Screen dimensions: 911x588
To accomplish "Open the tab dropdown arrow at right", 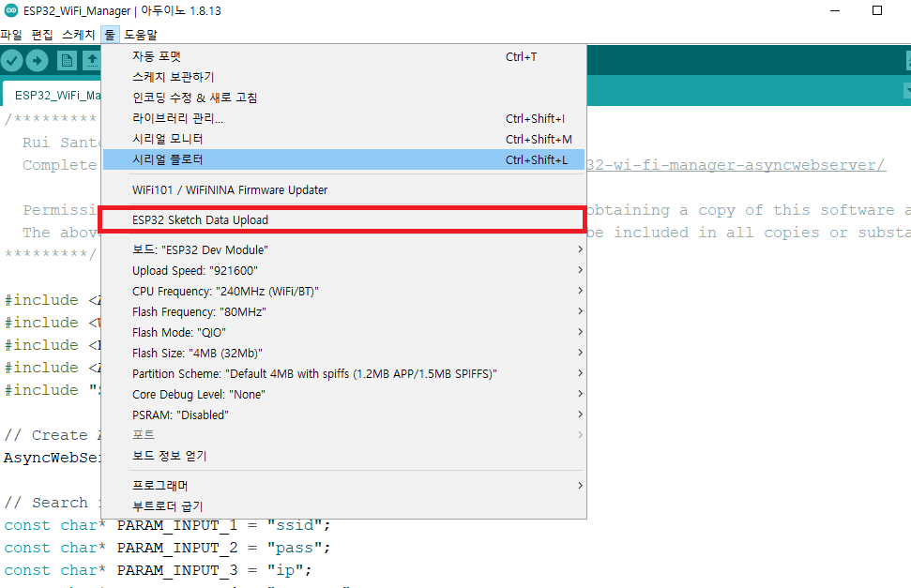I will coord(907,91).
